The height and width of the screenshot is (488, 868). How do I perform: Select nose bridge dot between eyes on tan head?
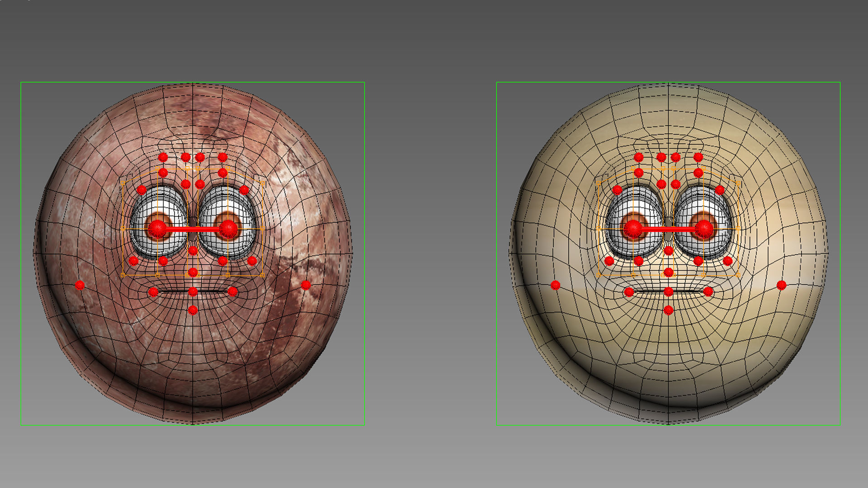click(668, 250)
